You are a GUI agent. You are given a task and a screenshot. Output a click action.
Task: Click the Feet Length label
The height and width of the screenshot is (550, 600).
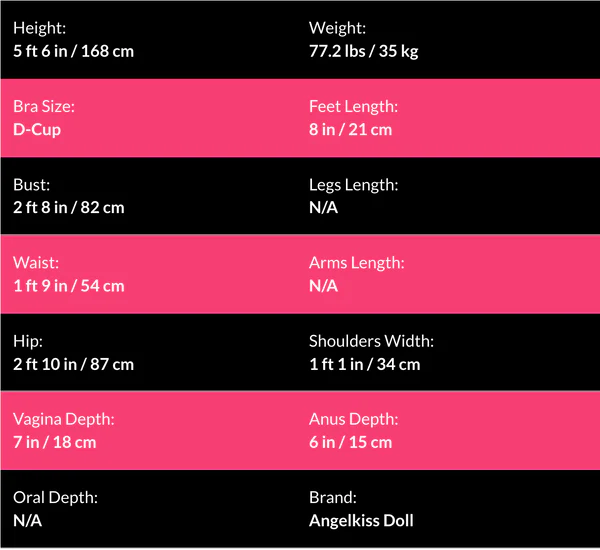pyautogui.click(x=353, y=106)
